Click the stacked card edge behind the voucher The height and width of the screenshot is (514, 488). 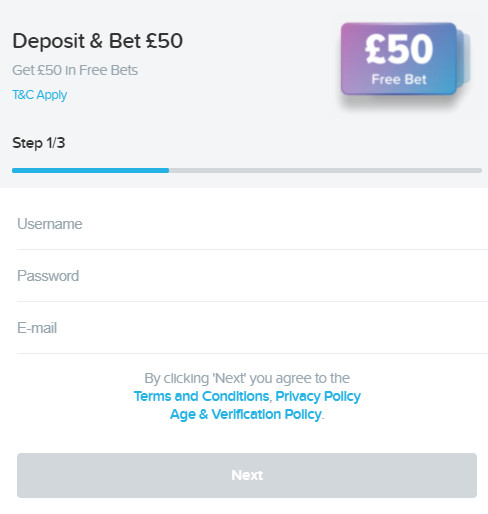coord(464,59)
